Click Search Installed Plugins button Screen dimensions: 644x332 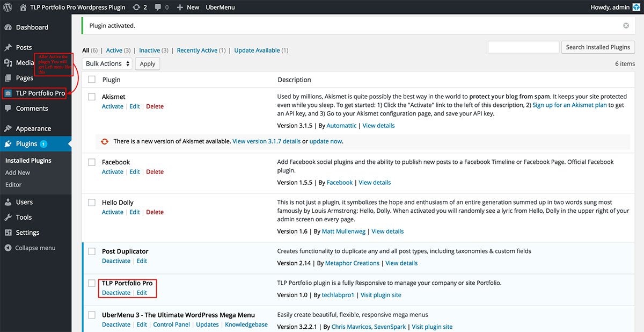tap(598, 47)
